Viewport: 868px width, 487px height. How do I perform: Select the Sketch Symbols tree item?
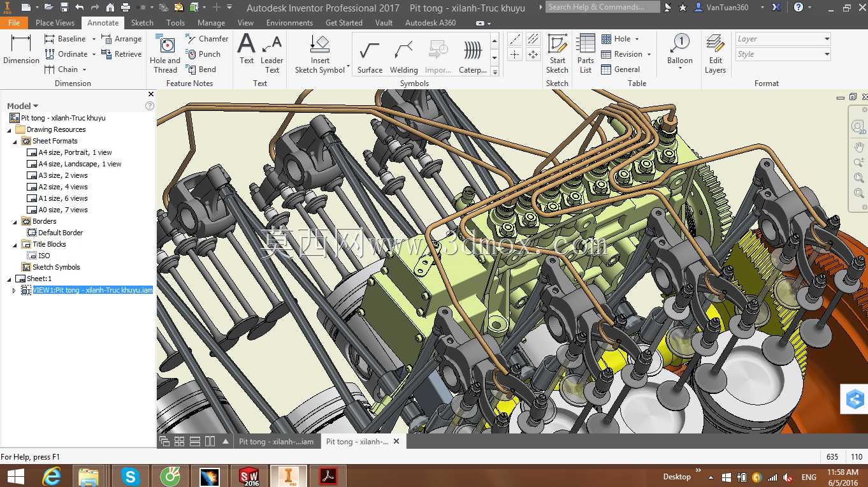50,268
